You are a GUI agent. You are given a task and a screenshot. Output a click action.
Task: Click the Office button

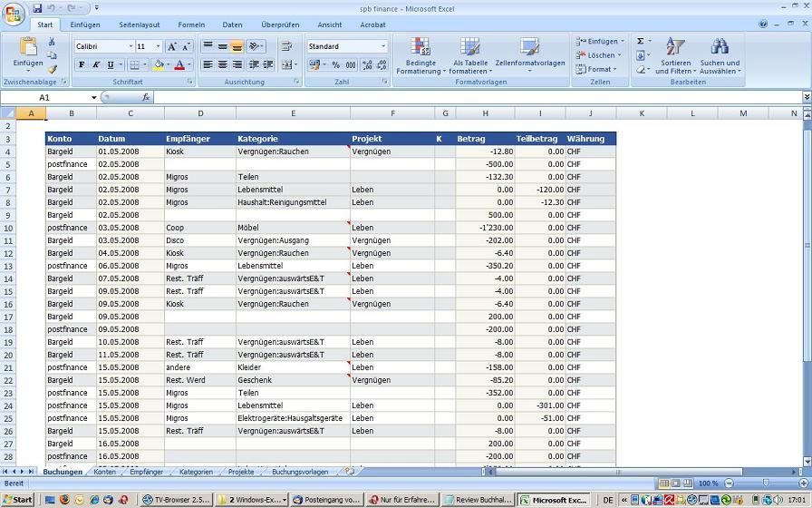[x=13, y=14]
